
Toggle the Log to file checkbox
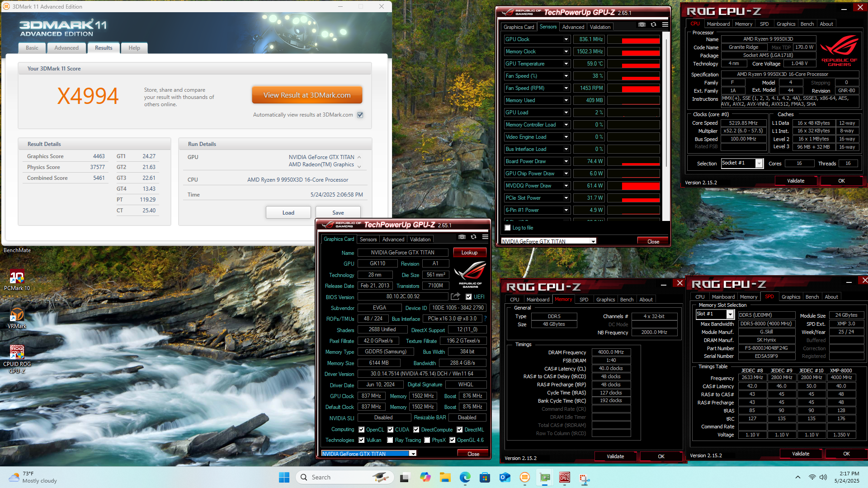pos(508,228)
